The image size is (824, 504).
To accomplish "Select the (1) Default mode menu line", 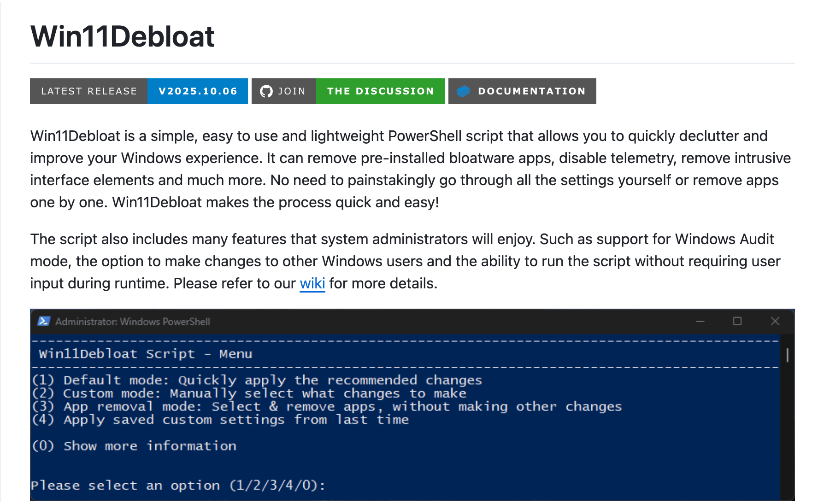I will [x=257, y=380].
